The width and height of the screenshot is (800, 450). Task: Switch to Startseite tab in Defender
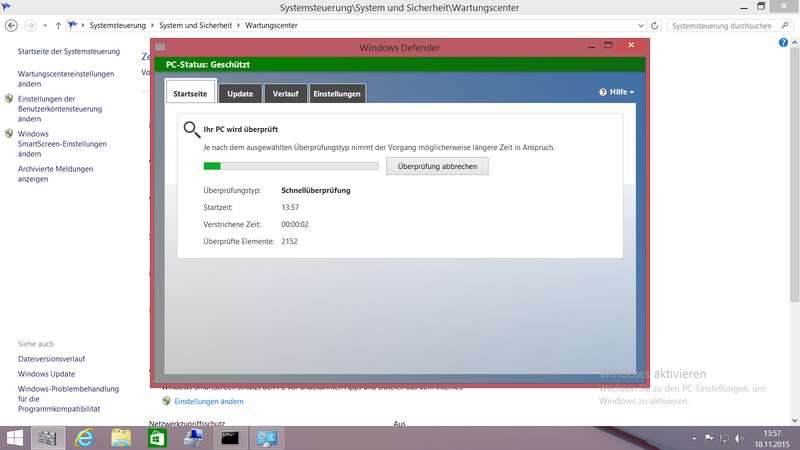190,93
